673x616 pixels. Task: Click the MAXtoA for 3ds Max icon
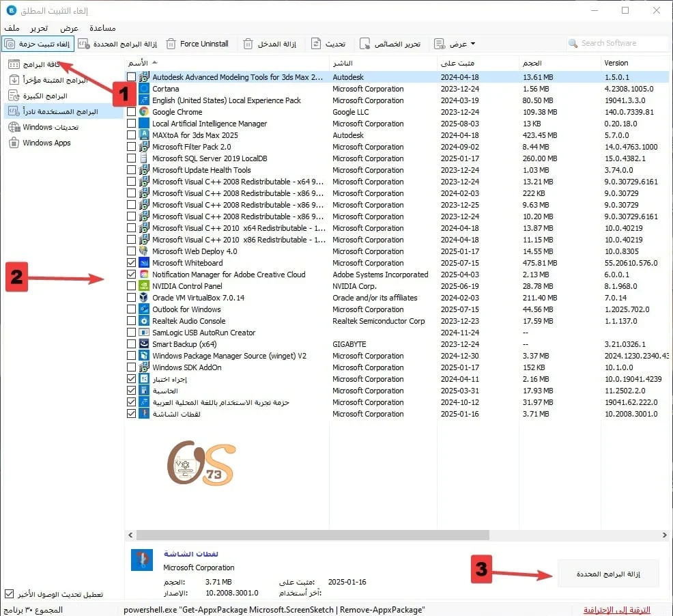pyautogui.click(x=144, y=135)
